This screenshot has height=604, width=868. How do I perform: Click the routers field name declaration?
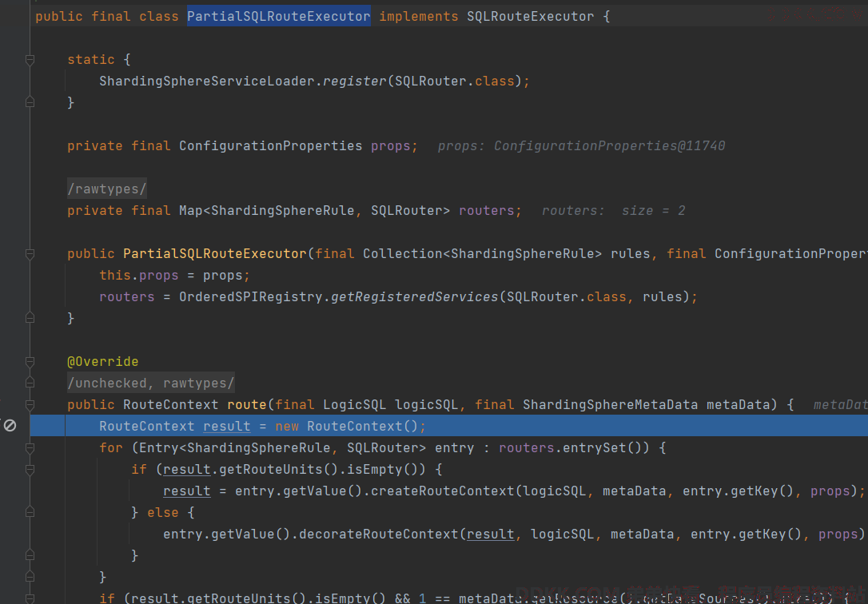coord(486,211)
